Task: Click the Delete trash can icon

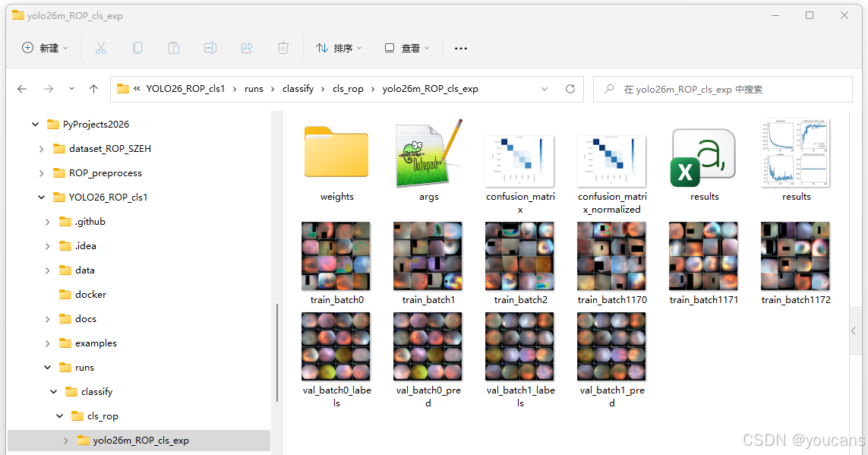Action: tap(282, 48)
